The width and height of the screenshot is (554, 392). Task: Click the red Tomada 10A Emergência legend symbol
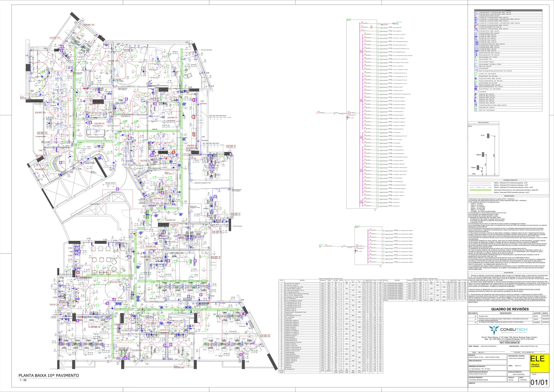475,27
